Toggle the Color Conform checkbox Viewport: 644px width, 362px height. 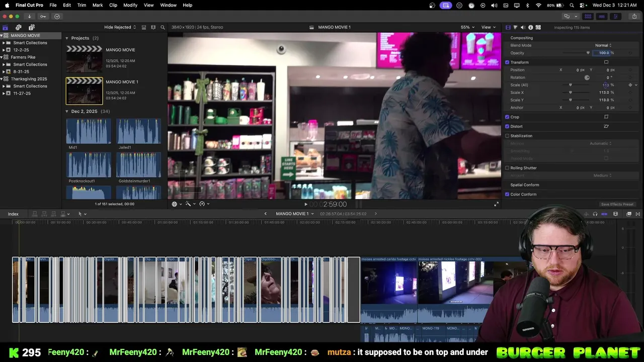coord(507,194)
